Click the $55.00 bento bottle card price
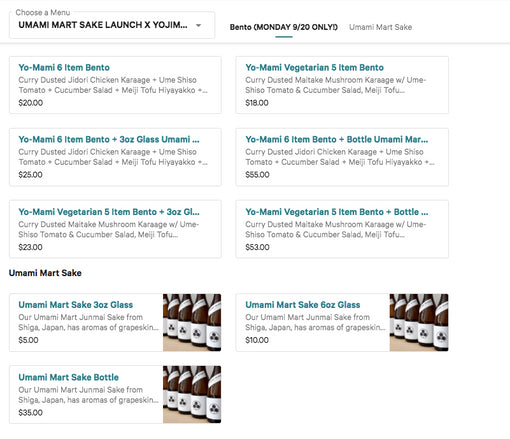Image resolution: width=510 pixels, height=439 pixels. [257, 175]
